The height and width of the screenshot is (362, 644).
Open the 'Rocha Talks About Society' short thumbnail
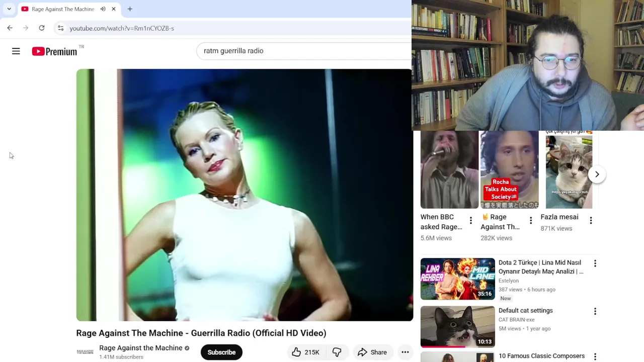(509, 170)
